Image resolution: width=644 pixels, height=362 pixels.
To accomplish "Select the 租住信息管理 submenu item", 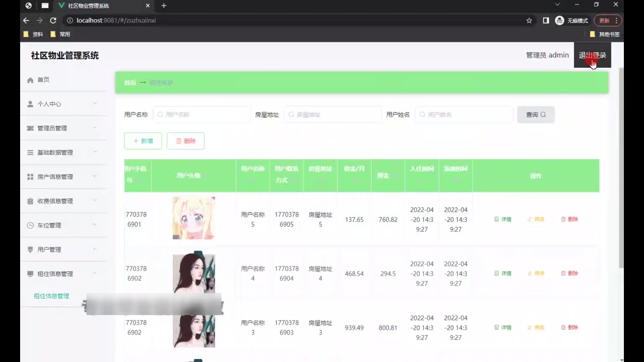I will click(51, 296).
